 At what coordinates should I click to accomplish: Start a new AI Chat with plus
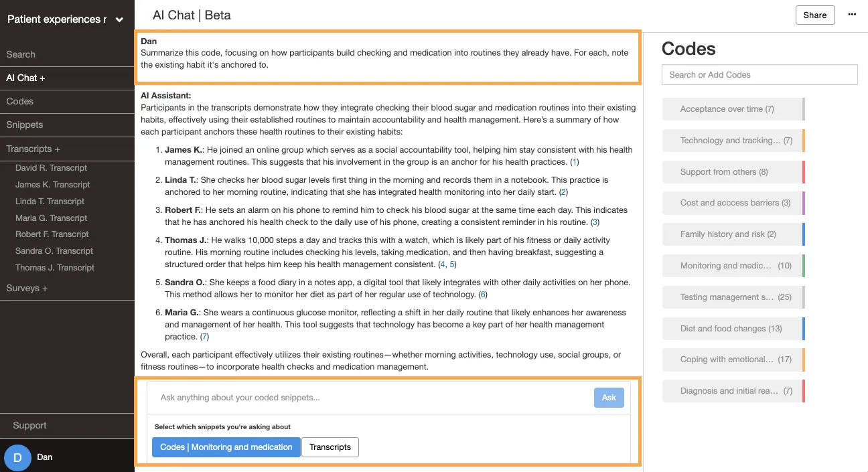point(25,78)
